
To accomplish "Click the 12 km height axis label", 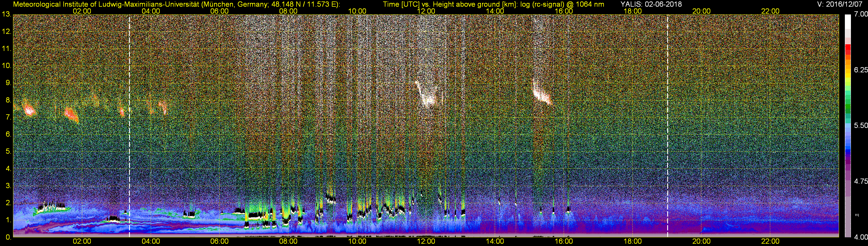I will pos(6,31).
